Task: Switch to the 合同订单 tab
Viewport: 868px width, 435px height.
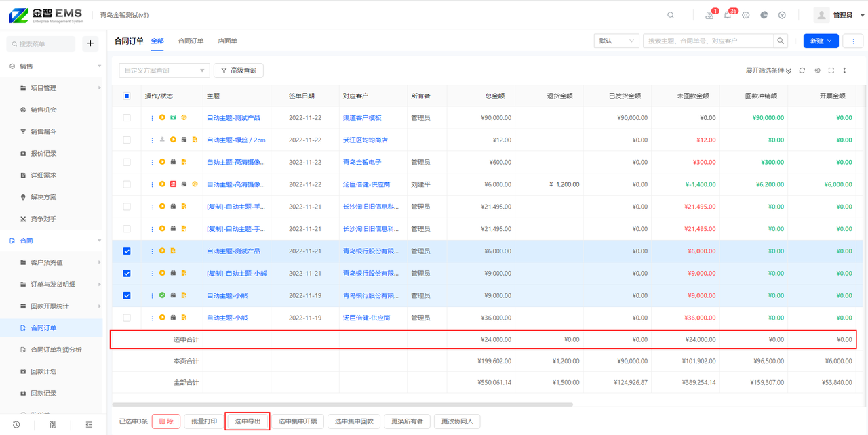Action: coord(191,41)
